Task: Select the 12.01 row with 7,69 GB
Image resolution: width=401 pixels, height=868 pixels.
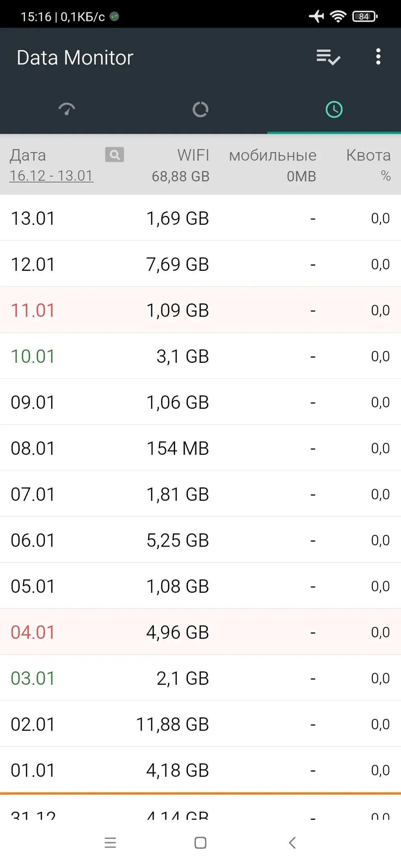Action: [200, 264]
